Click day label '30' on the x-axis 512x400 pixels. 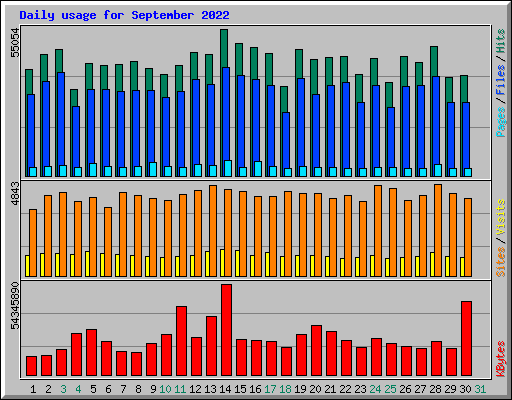[x=465, y=389]
